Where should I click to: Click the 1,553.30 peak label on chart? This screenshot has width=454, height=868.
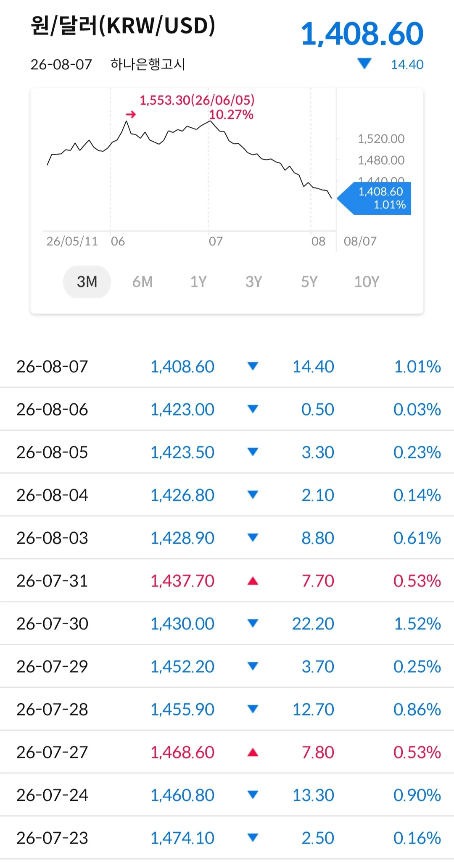click(x=197, y=100)
